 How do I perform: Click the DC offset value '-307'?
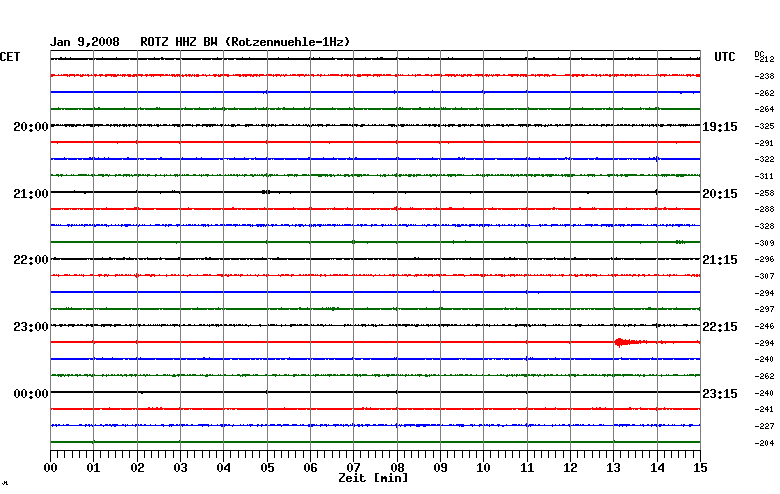(765, 276)
